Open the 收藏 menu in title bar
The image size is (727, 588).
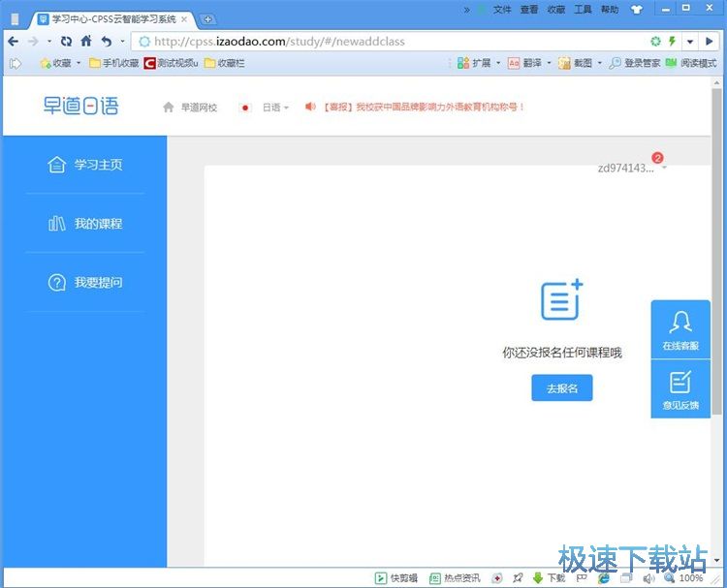tap(556, 10)
